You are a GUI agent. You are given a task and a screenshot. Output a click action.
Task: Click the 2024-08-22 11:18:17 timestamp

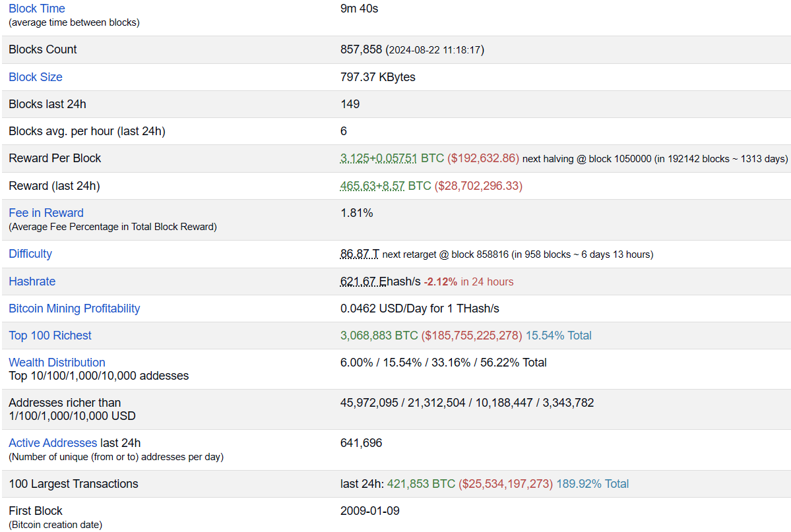point(435,50)
